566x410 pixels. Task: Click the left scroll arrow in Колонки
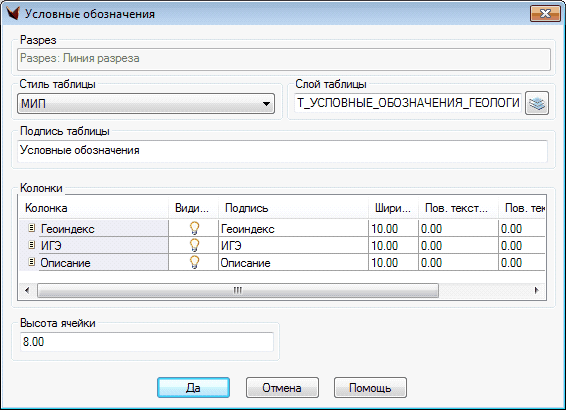point(27,290)
